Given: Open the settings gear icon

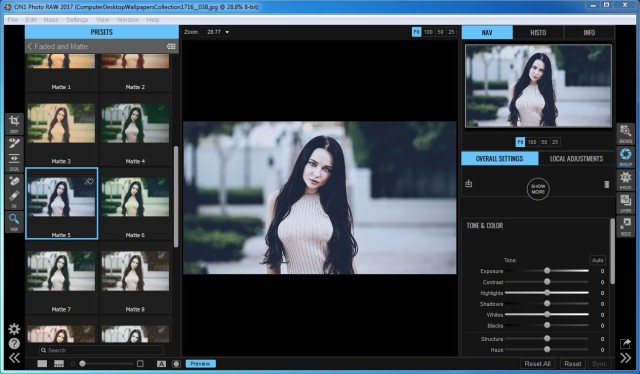Looking at the screenshot, I should tap(14, 329).
